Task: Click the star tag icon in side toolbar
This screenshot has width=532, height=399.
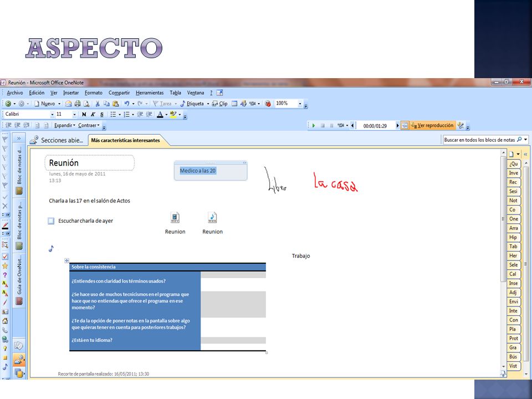Action: click(x=5, y=265)
